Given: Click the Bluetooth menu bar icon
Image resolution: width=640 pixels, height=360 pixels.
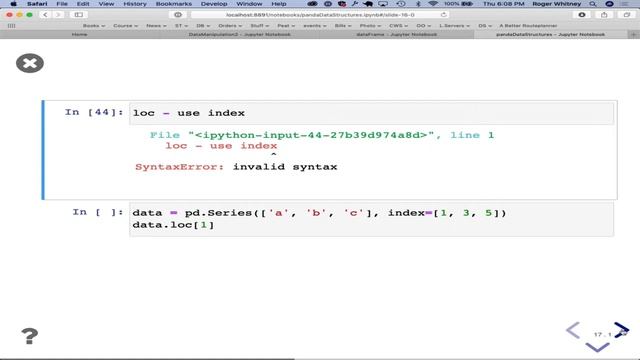Looking at the screenshot, I should point(418,4).
